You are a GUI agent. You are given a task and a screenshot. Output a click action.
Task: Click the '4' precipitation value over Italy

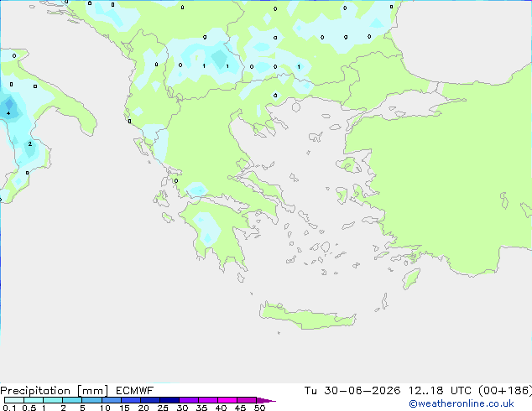click(8, 113)
